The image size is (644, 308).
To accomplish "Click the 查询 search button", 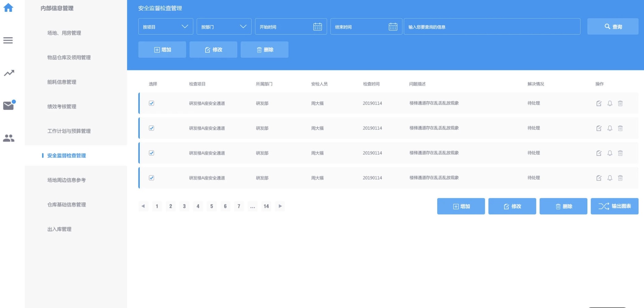I will (x=613, y=27).
